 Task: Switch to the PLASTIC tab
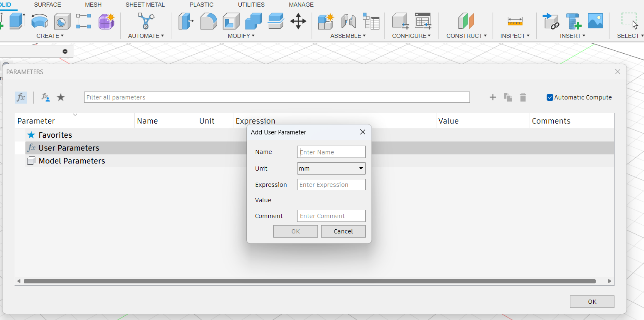coord(201,5)
